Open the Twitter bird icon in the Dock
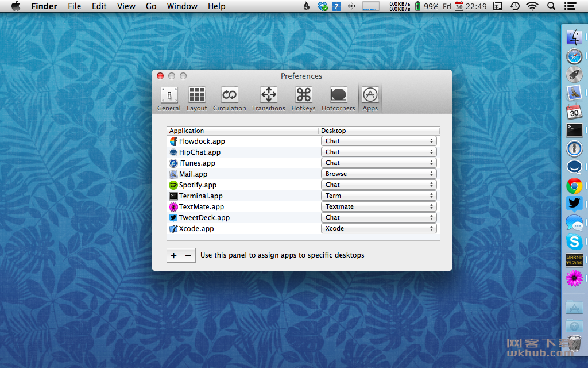 point(574,204)
